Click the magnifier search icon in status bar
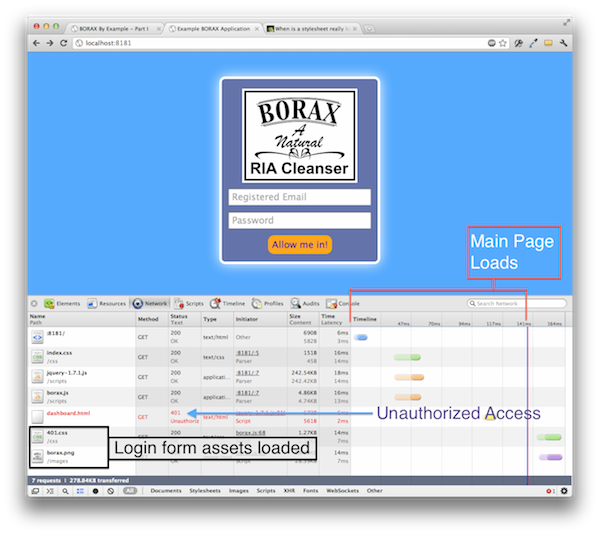The width and height of the screenshot is (600, 535). pos(65,491)
